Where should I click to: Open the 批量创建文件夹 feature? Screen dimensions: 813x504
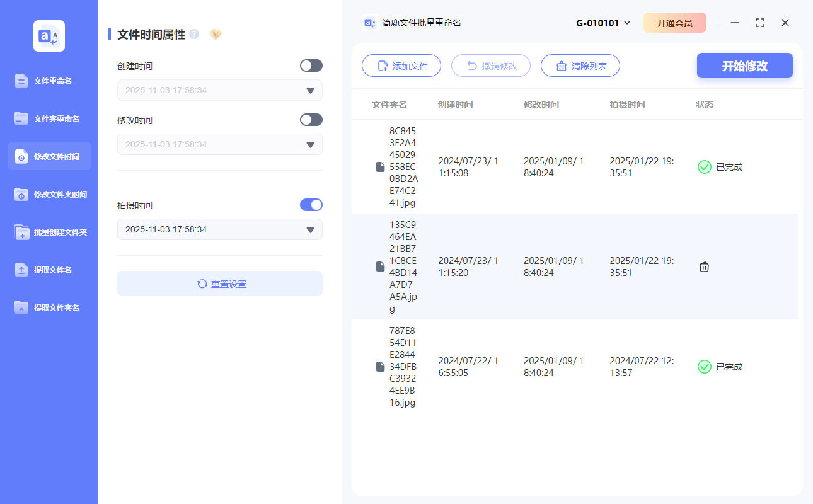coord(49,232)
